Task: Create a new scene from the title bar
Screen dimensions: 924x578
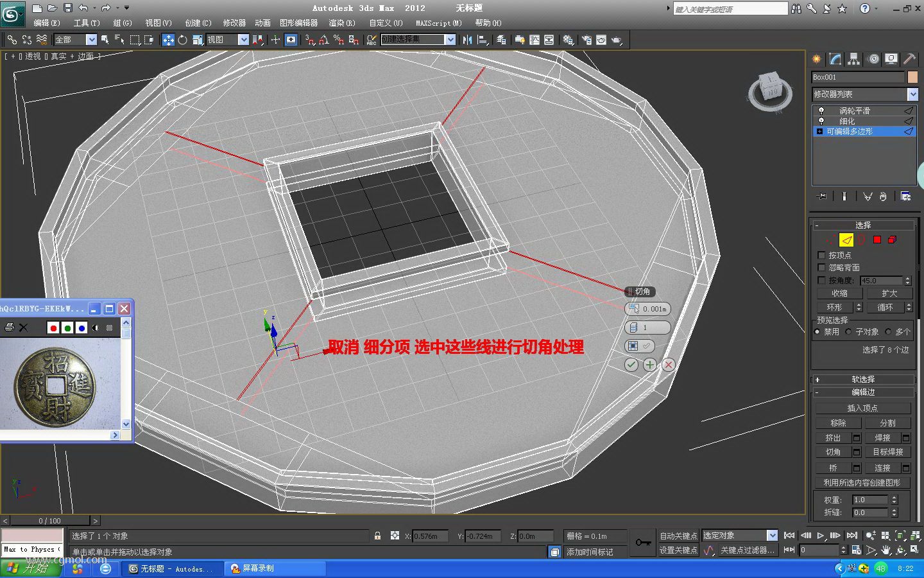Action: tap(37, 8)
